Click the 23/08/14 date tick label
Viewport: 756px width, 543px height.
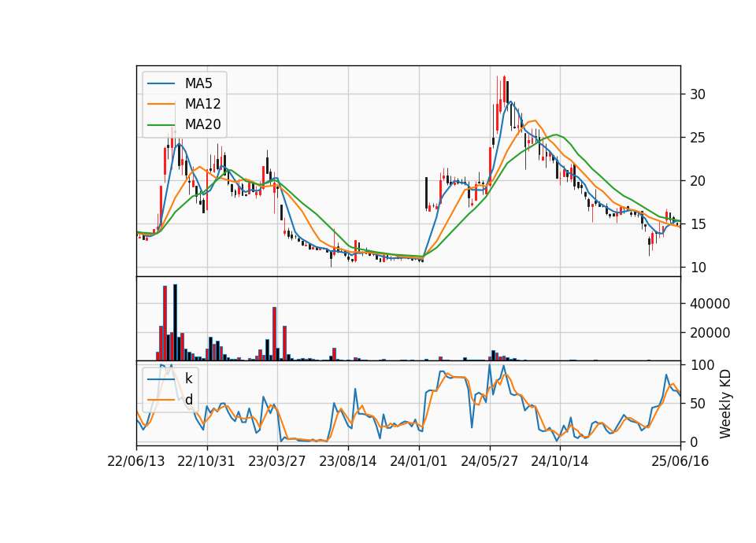tap(347, 461)
